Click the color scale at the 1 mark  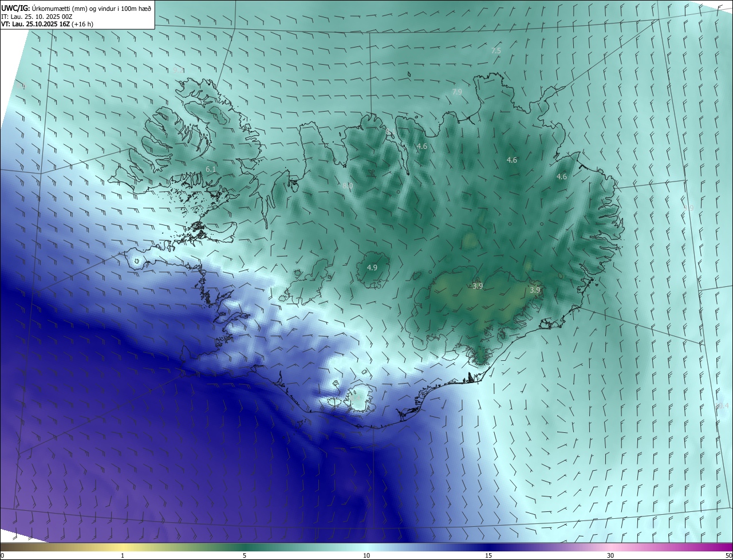coord(123,555)
